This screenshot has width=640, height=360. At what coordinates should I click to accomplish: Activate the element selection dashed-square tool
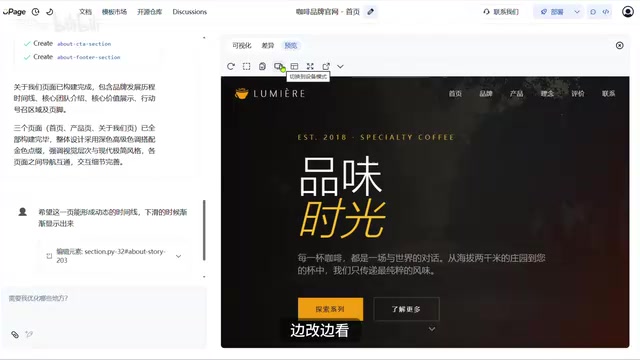click(247, 66)
